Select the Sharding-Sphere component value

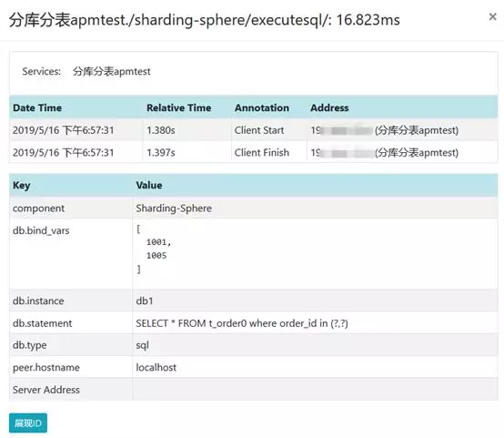174,209
